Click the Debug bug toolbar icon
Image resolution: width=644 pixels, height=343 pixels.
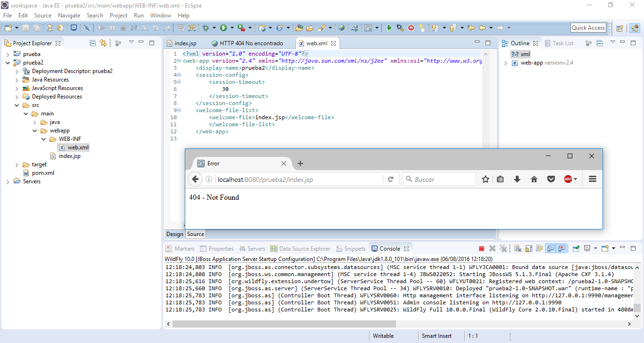tap(206, 28)
